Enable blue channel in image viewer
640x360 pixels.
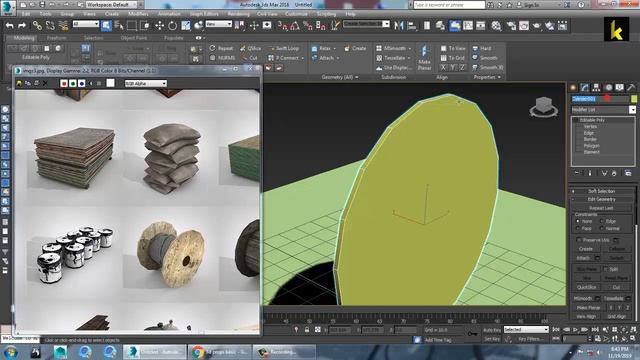click(x=82, y=83)
